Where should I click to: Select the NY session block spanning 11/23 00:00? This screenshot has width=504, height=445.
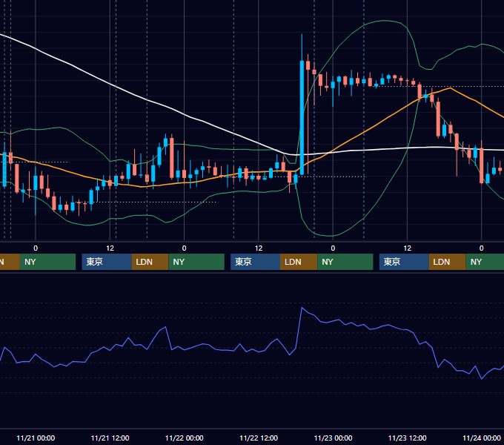(345, 262)
